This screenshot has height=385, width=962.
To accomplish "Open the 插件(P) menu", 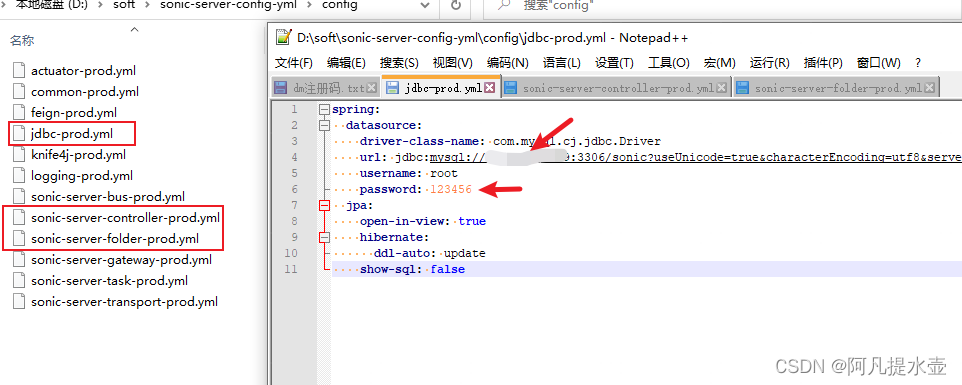I will click(x=823, y=63).
